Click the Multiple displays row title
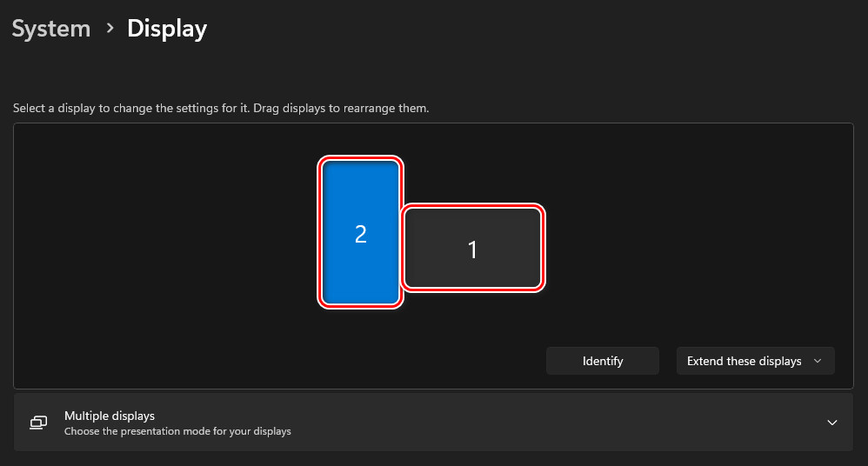The width and height of the screenshot is (868, 466). 110,416
